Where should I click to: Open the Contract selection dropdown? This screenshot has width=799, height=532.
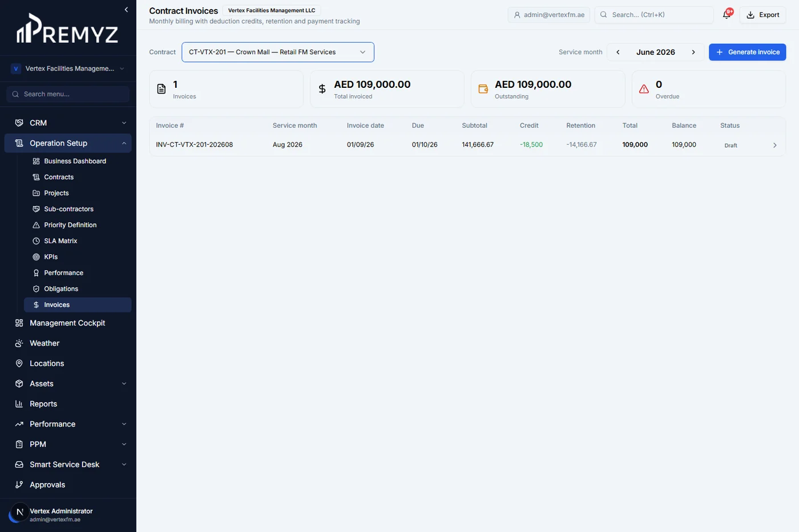[278, 52]
